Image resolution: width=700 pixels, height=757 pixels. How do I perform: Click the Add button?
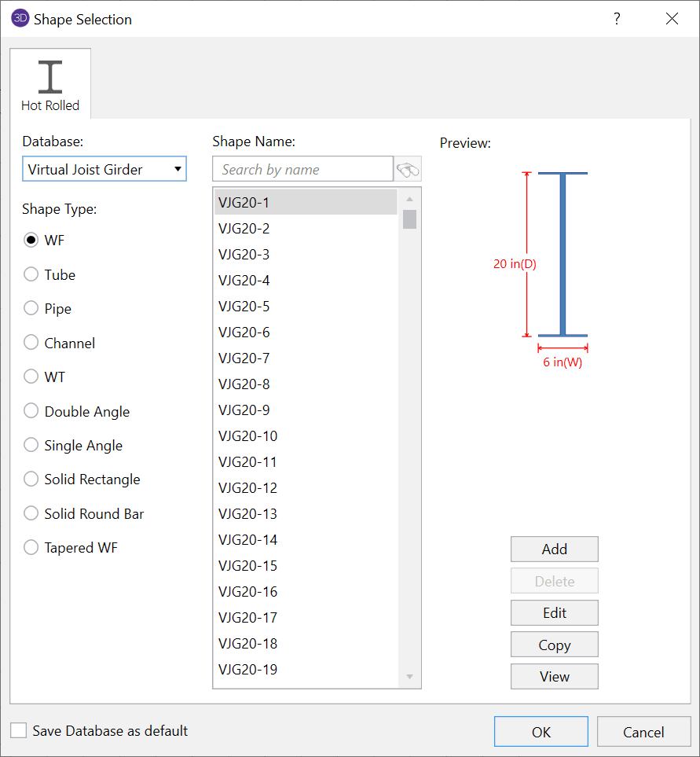(554, 549)
